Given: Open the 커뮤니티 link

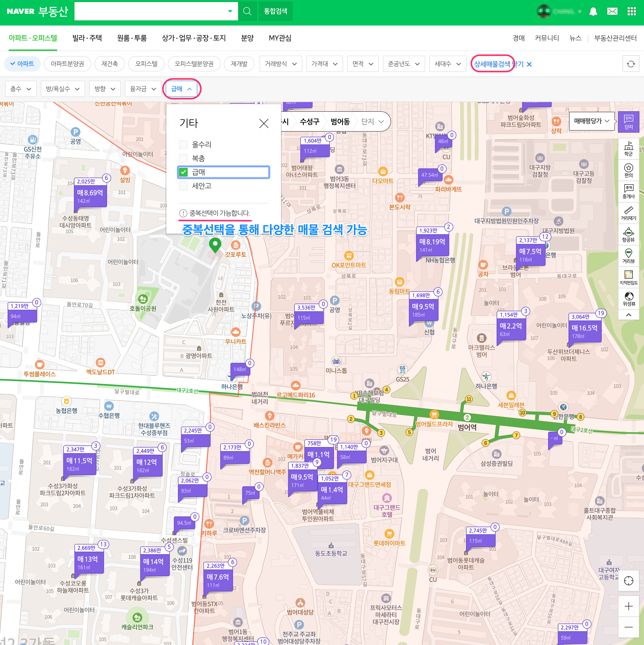Looking at the screenshot, I should pos(547,38).
